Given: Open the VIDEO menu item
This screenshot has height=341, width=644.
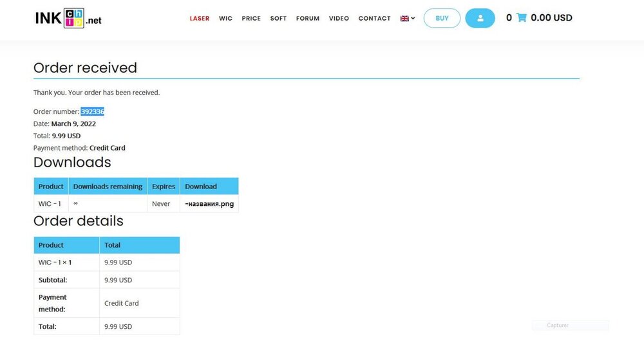Looking at the screenshot, I should [339, 19].
